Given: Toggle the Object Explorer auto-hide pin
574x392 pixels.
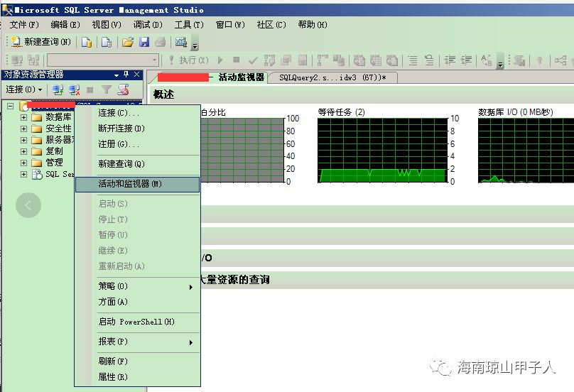Looking at the screenshot, I should pyautogui.click(x=126, y=75).
